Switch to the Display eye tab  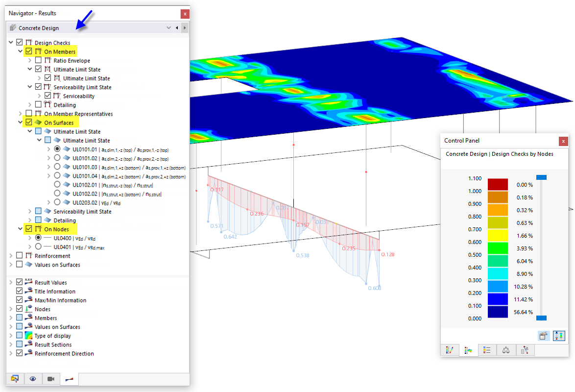(33, 379)
